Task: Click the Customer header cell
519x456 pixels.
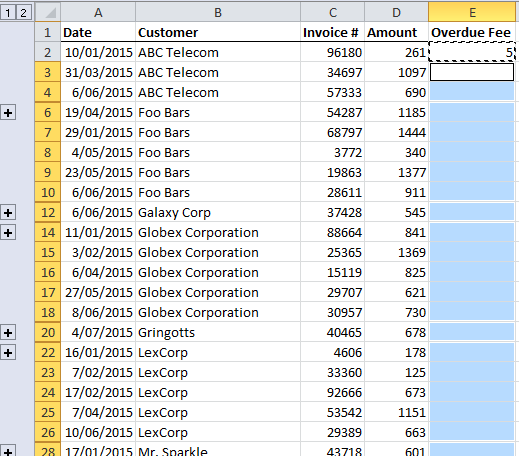Action: tap(218, 32)
